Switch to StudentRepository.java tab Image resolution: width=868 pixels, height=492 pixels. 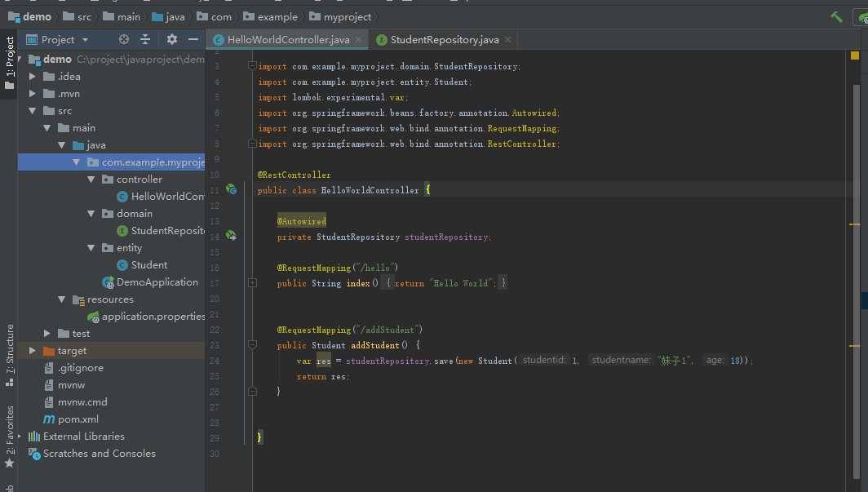tap(444, 40)
